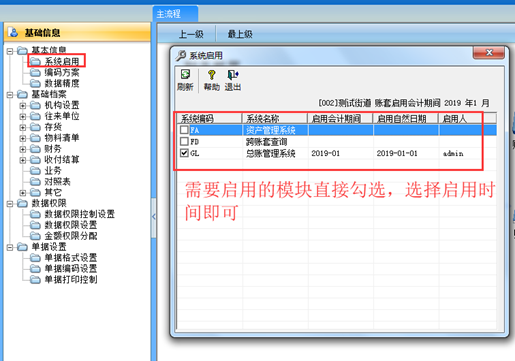
Task: Click the 系统名称 column header
Action: (x=274, y=118)
